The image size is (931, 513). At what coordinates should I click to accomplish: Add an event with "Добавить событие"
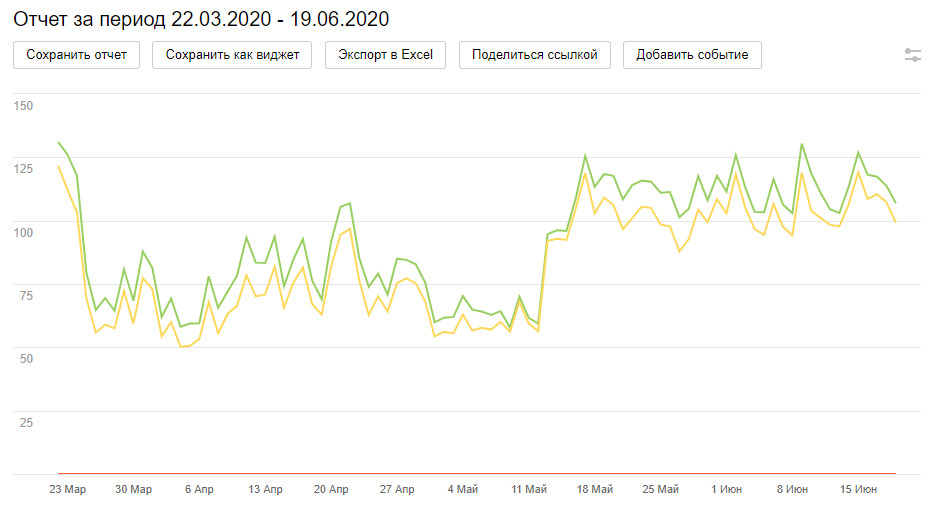692,55
